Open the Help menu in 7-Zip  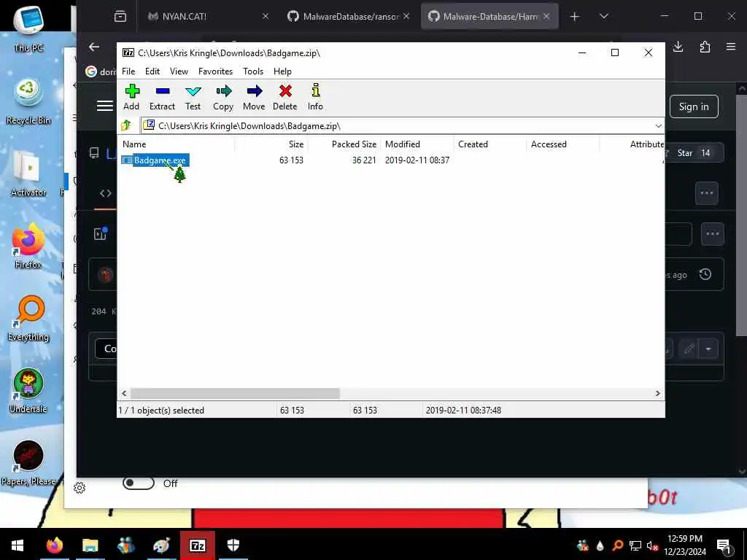tap(282, 71)
